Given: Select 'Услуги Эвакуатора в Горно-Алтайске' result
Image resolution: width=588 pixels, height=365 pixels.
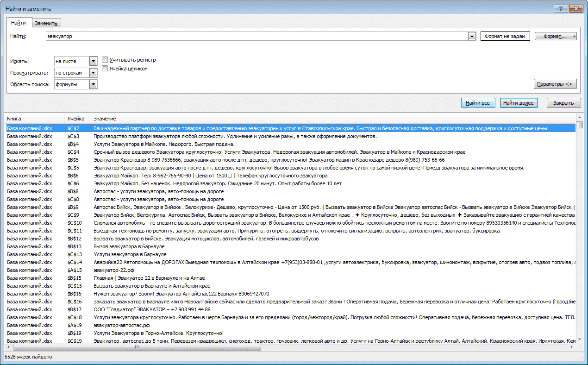Looking at the screenshot, I should (x=290, y=333).
